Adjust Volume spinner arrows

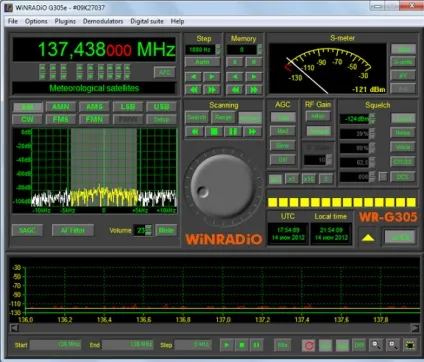click(149, 230)
